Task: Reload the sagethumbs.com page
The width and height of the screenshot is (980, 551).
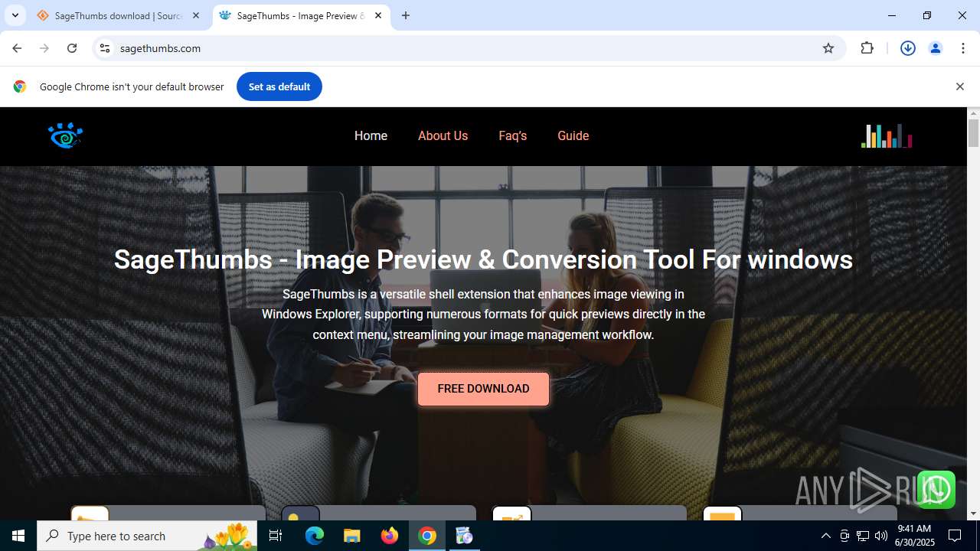Action: [72, 48]
